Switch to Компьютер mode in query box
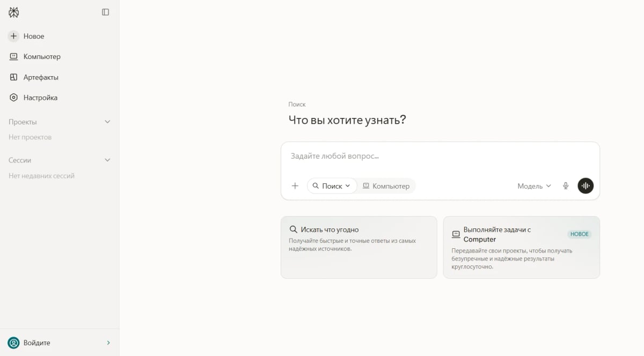The image size is (644, 356). (386, 186)
